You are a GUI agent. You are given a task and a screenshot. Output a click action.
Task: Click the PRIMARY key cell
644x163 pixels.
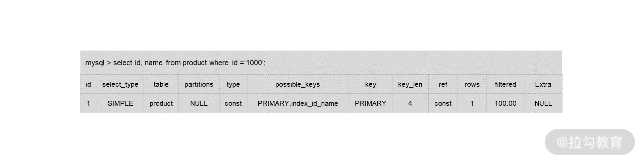pyautogui.click(x=370, y=103)
